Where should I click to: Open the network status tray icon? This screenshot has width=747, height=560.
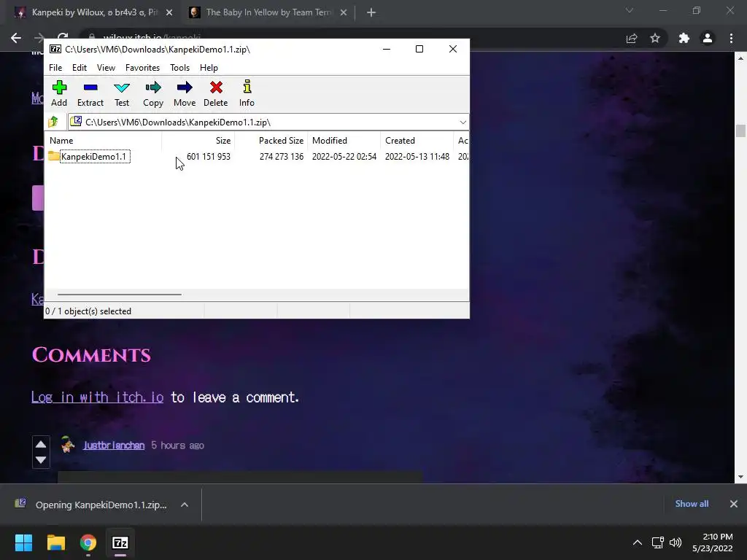(x=658, y=542)
